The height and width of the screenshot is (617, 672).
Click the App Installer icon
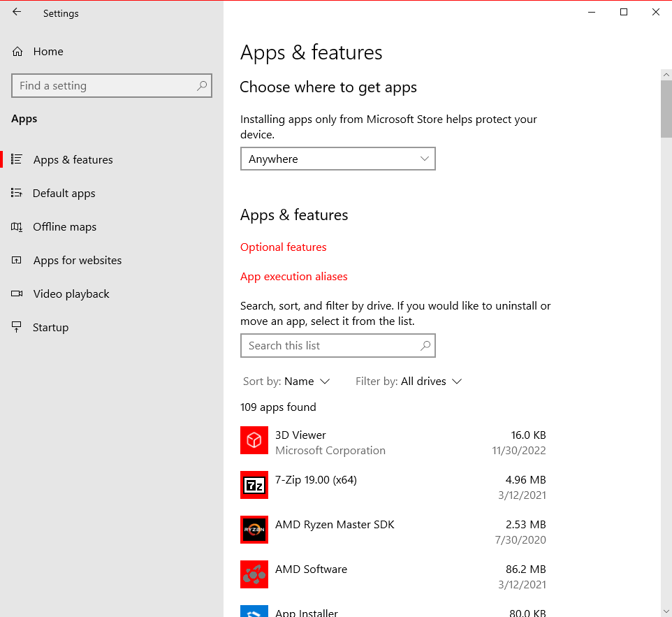click(x=254, y=611)
